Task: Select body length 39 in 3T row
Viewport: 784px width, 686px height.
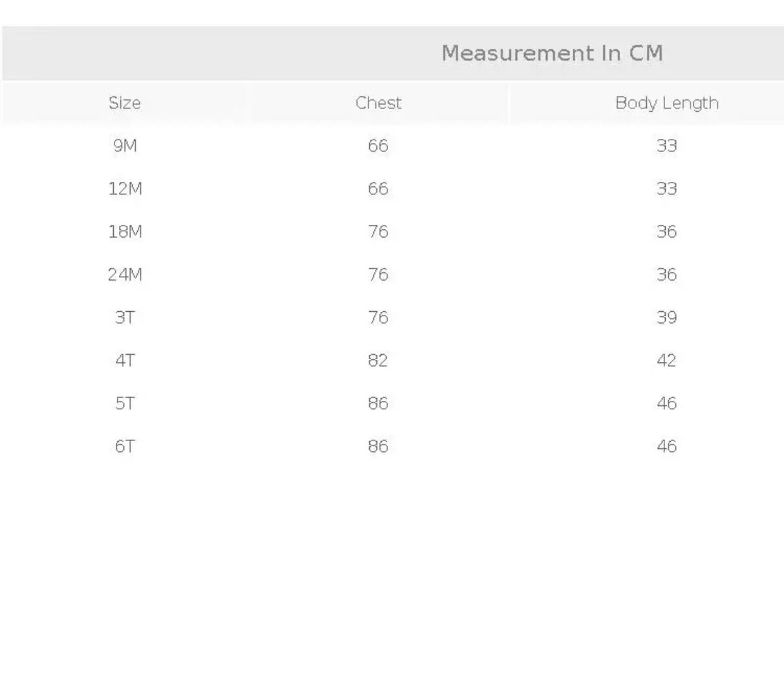Action: (666, 317)
